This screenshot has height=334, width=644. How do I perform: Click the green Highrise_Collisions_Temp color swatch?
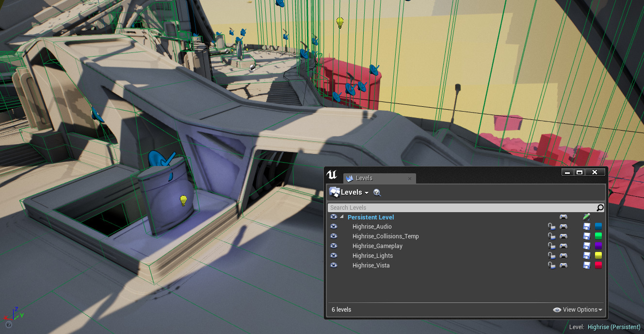[598, 236]
